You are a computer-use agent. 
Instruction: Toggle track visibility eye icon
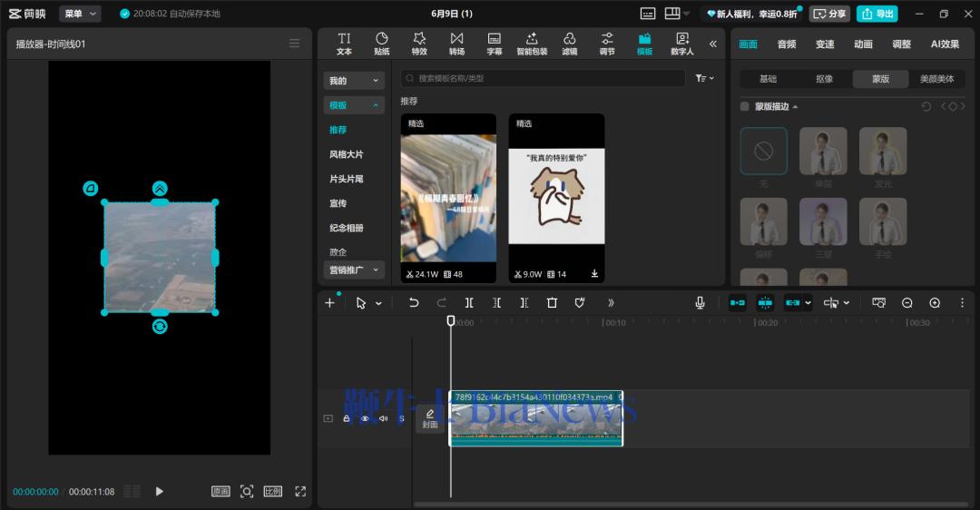tap(365, 418)
